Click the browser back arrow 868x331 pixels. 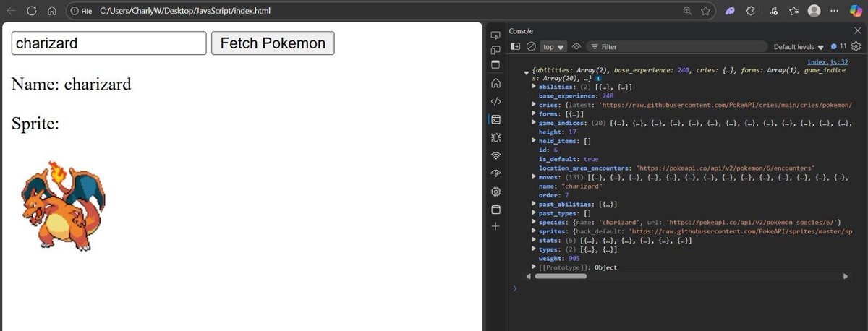[12, 11]
